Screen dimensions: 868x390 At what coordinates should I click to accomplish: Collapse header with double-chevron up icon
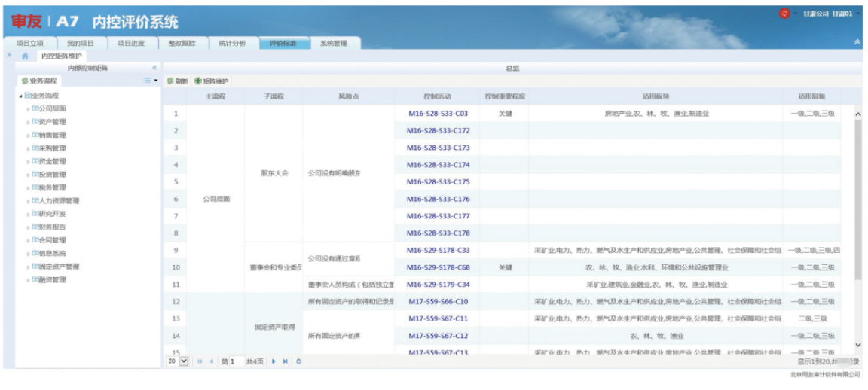857,42
